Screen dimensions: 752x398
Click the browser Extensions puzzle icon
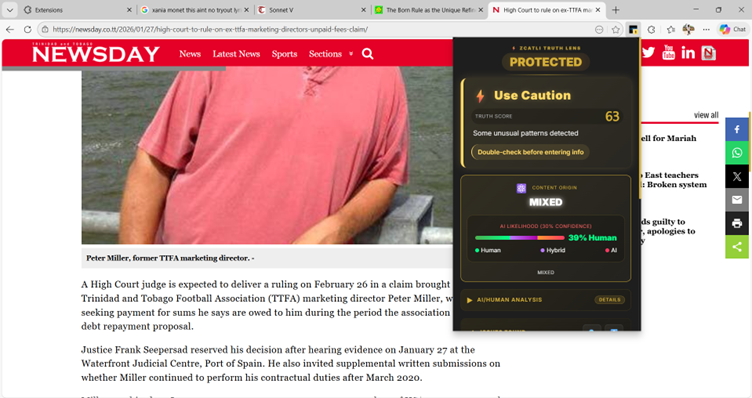[651, 29]
